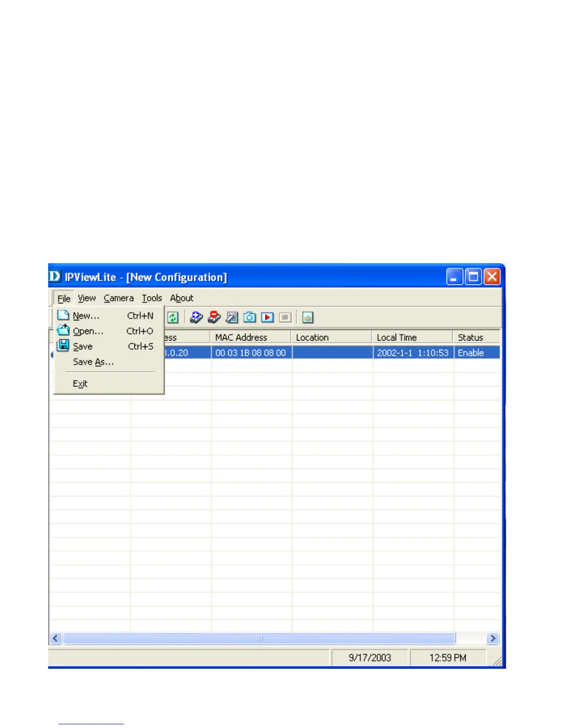Maximize the IPViewLite window
Screen dimensions: 563x728
tap(473, 277)
